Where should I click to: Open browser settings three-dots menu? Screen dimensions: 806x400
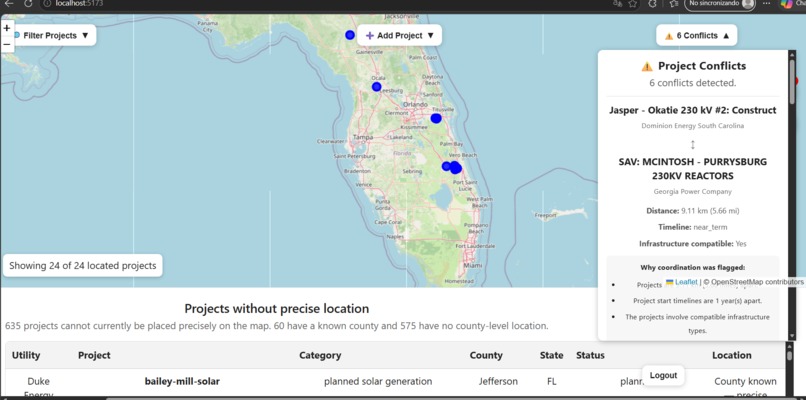point(766,3)
